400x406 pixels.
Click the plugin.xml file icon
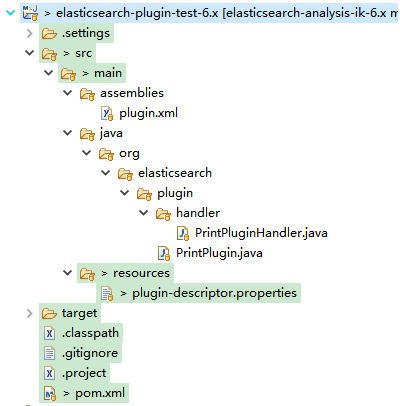(x=107, y=113)
